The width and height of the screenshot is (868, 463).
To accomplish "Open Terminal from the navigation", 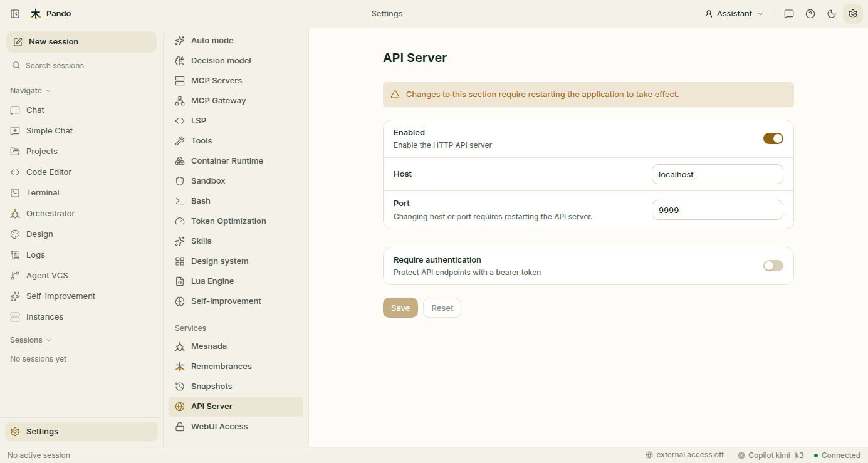I will 81,193.
